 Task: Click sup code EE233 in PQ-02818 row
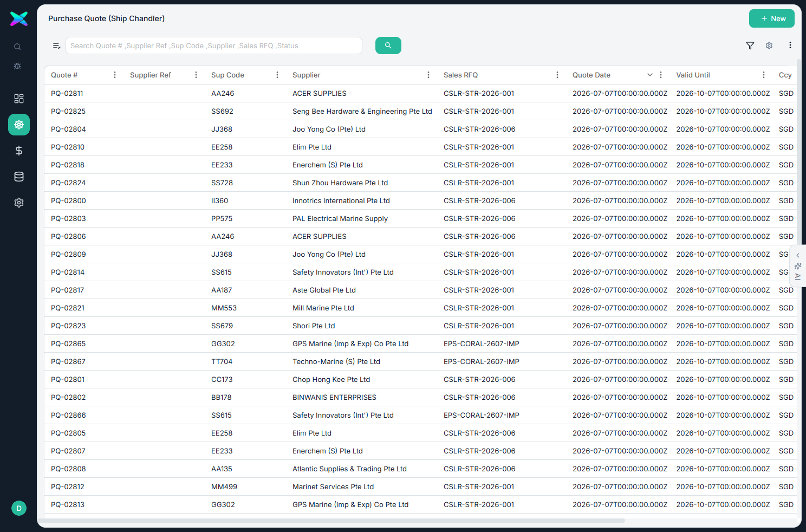222,165
